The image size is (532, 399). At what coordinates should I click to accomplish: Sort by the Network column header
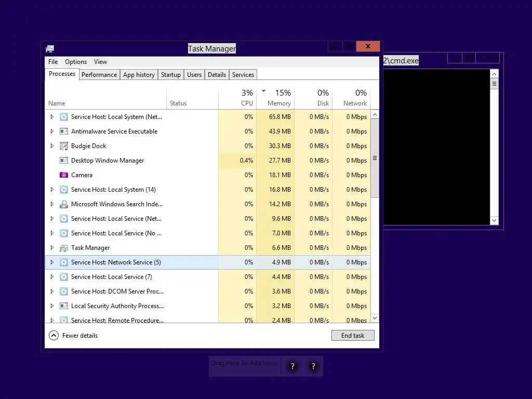[351, 98]
